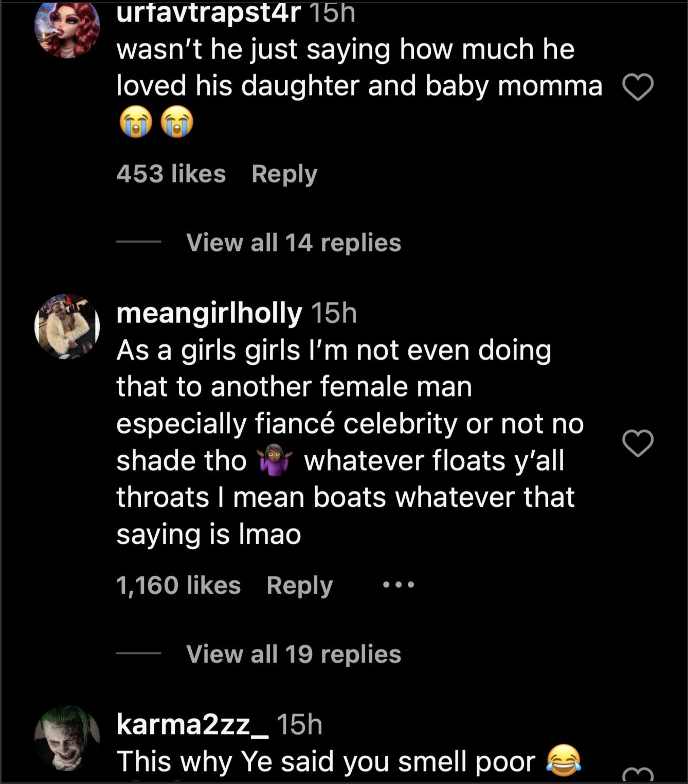Open urfavtrapst4r's profile picture

tap(67, 28)
